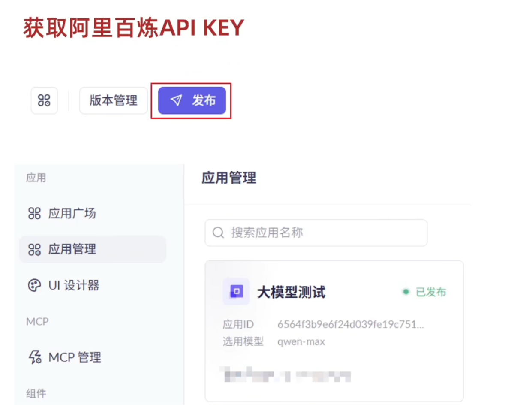The height and width of the screenshot is (420, 508).
Task: Click the 应用广场 grid icon
Action: coord(34,213)
